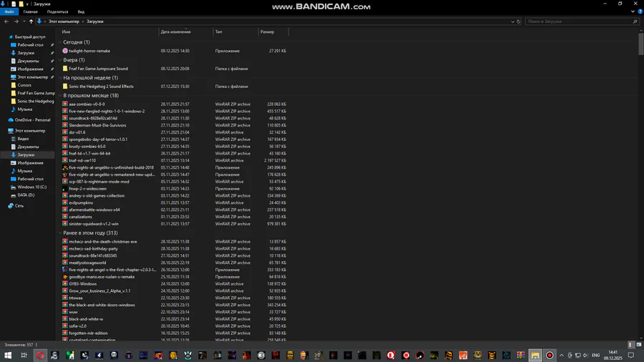
Task: Open the help question-mark icon
Action: tap(640, 11)
